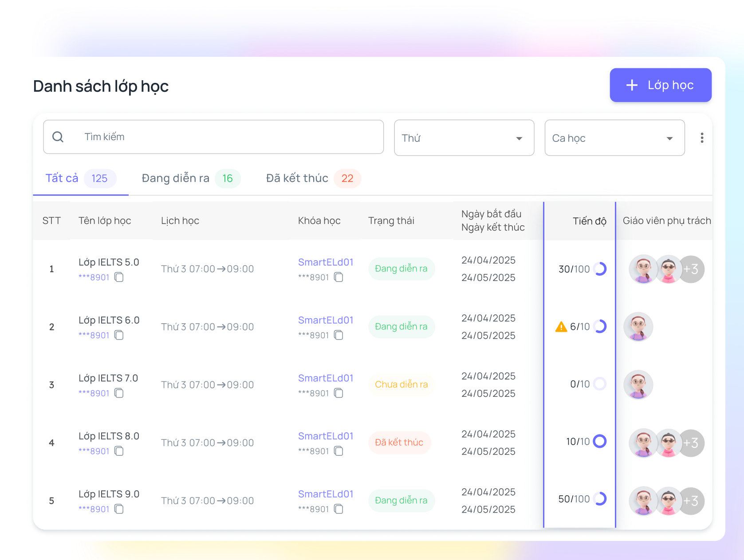The height and width of the screenshot is (560, 744).
Task: Expand the Ca học shift dropdown
Action: (x=614, y=138)
